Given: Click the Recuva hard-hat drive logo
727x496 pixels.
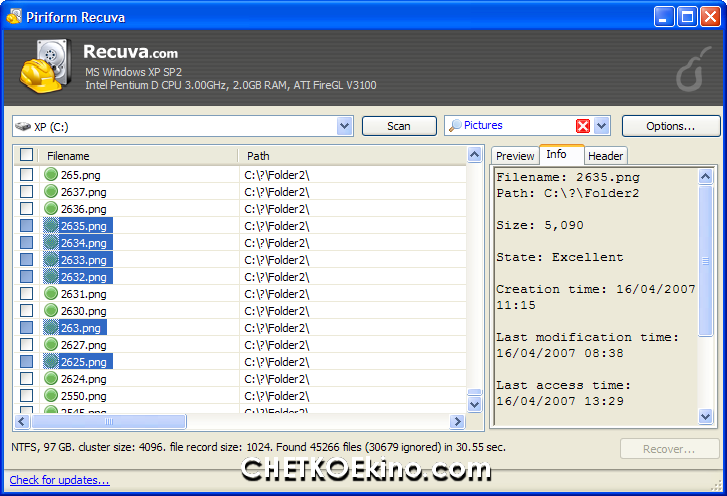Looking at the screenshot, I should (x=45, y=66).
